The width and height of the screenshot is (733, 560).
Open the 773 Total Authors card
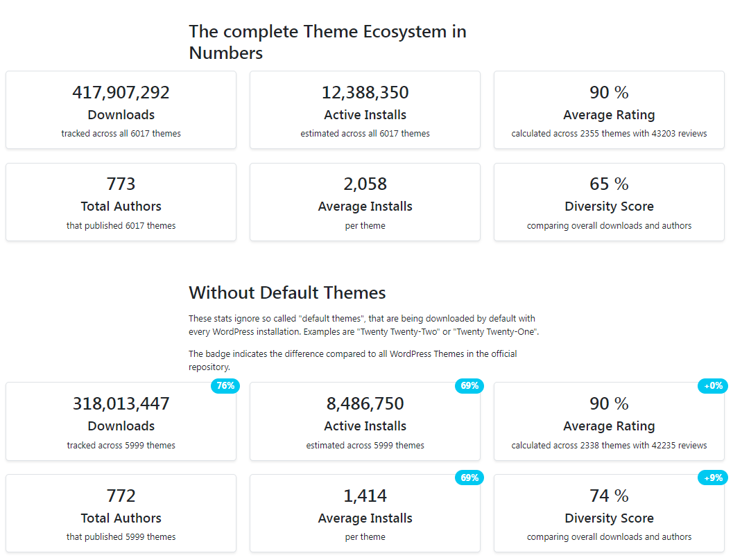tap(121, 202)
